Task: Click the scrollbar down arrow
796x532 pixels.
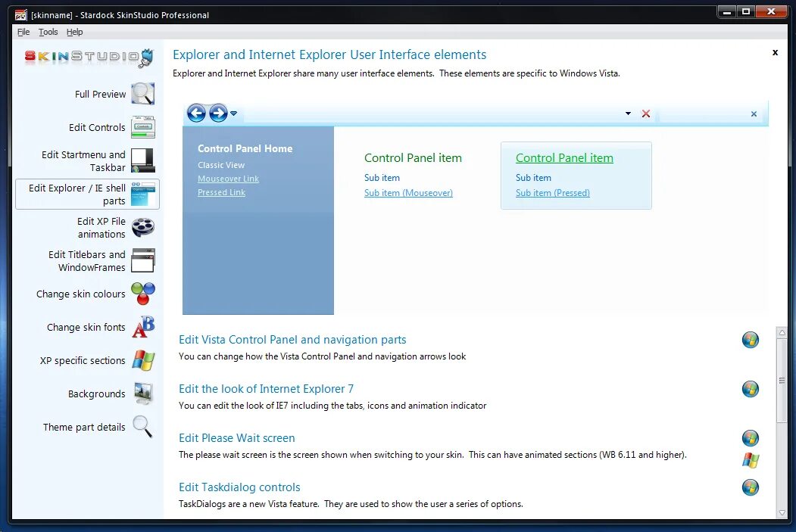Action: coord(782,513)
